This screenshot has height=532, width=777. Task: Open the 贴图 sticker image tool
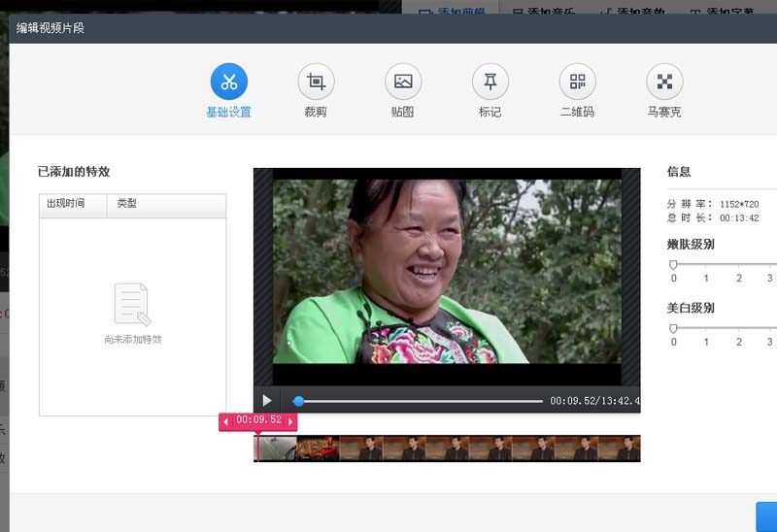point(403,82)
